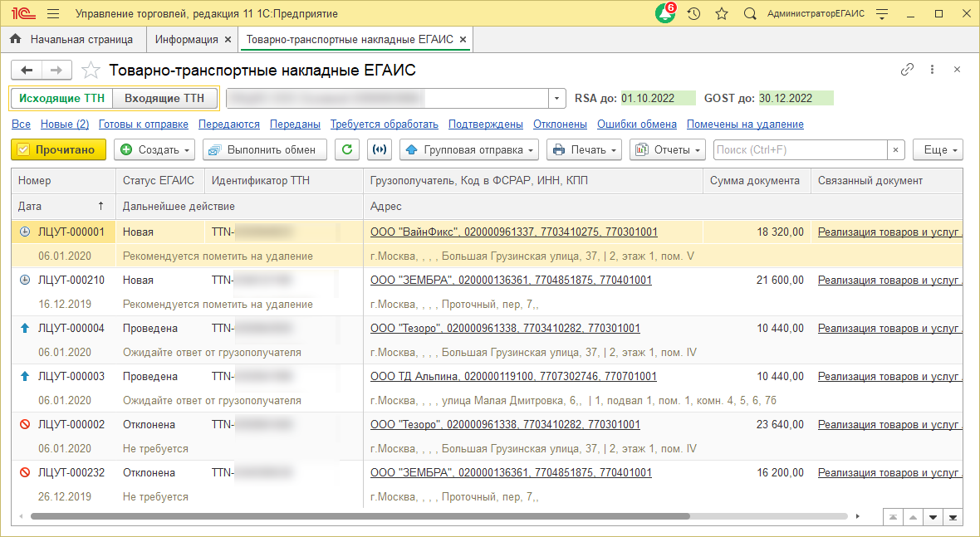Filter by Требуется обработать link
Viewport: 980px width, 537px height.
tap(384, 124)
